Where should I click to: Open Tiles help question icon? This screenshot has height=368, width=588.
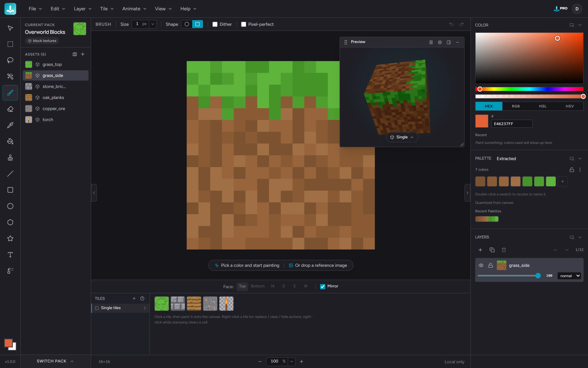(x=142, y=298)
